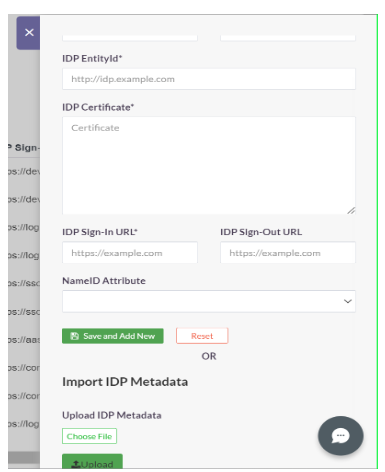Click the partially visible top-right input field
Image resolution: width=385 pixels, height=472 pixels.
point(288,38)
